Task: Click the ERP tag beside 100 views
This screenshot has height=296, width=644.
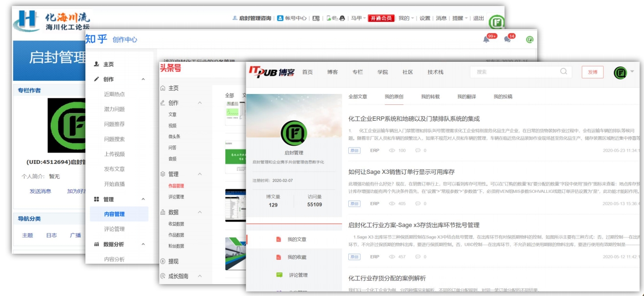Action: point(375,150)
